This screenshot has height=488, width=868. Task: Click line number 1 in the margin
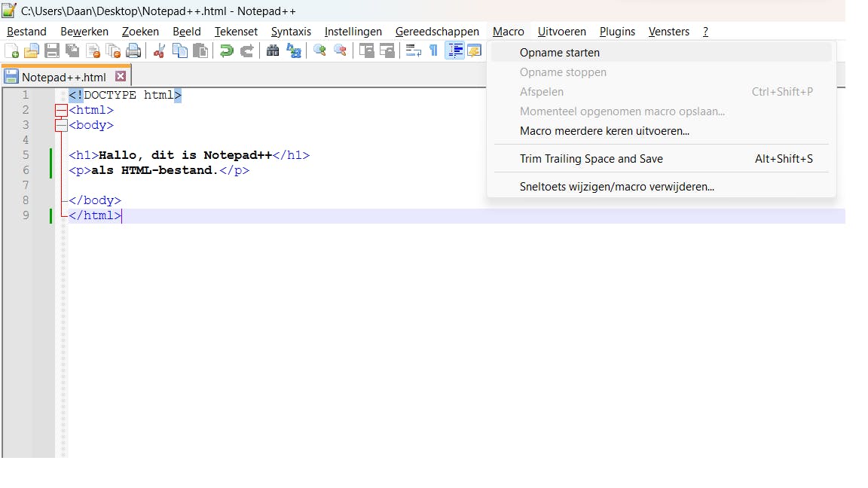click(x=26, y=95)
